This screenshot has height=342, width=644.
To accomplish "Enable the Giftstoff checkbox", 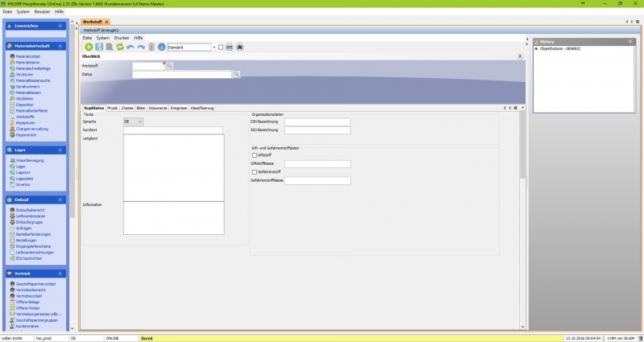I will click(254, 155).
